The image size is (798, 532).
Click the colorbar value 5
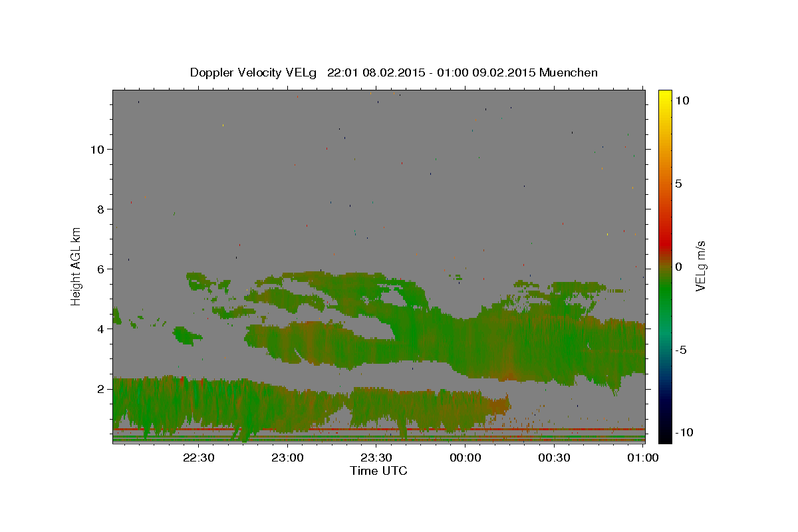(678, 183)
